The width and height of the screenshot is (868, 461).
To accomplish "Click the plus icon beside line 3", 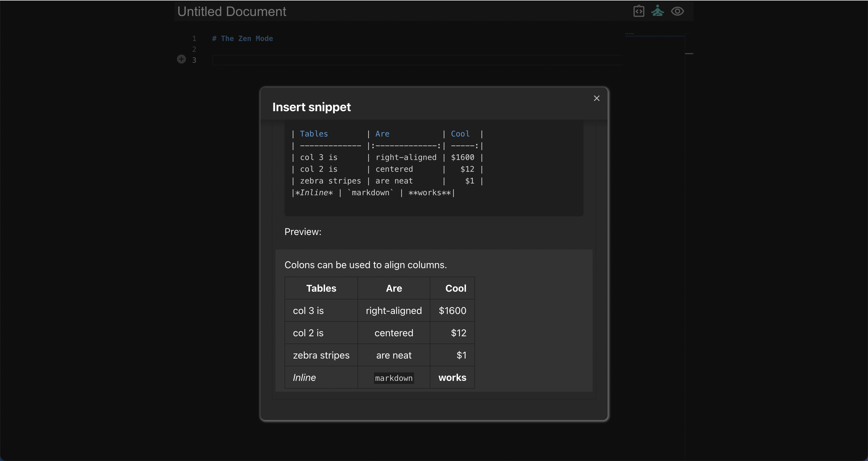I will (181, 59).
